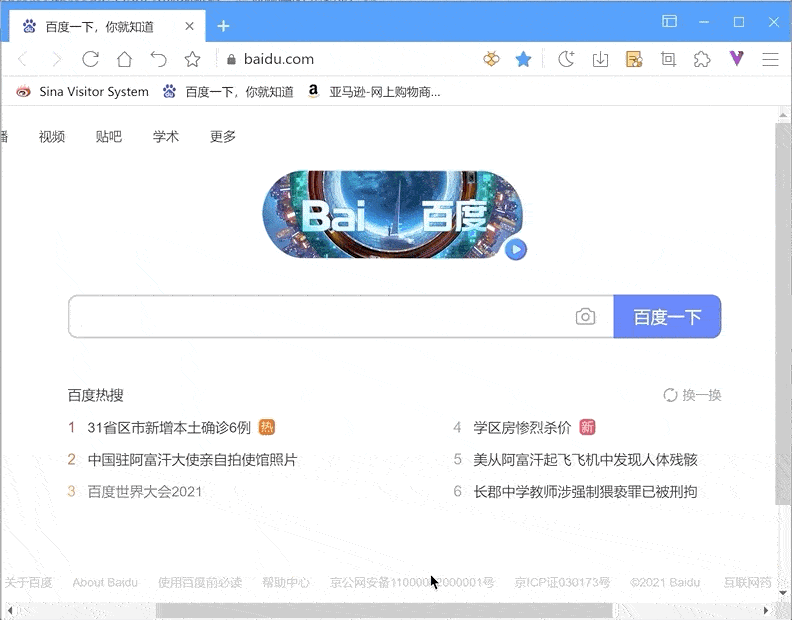The height and width of the screenshot is (620, 792).
Task: Play the doodle animation button
Action: click(x=516, y=249)
